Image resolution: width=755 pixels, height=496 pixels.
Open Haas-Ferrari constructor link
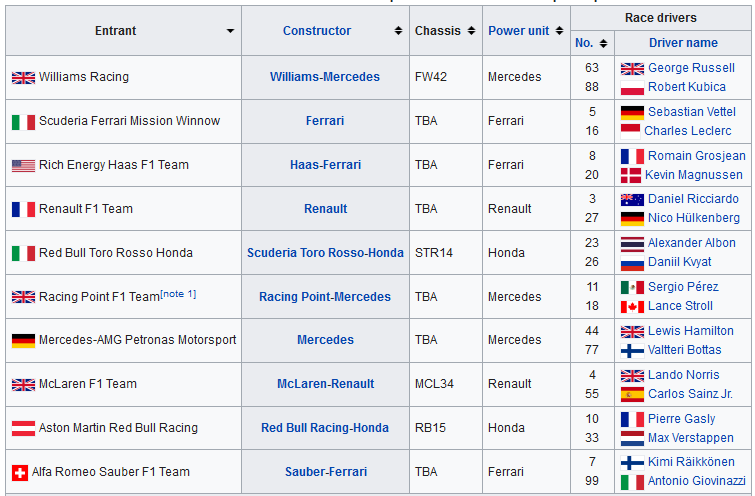point(325,165)
